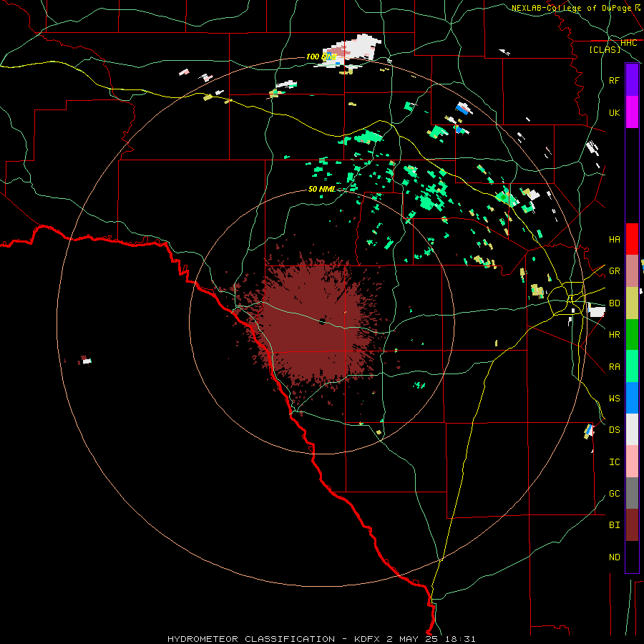This screenshot has width=644, height=644.
Task: Click the "50 NMI" range ring label
Action: 322,189
